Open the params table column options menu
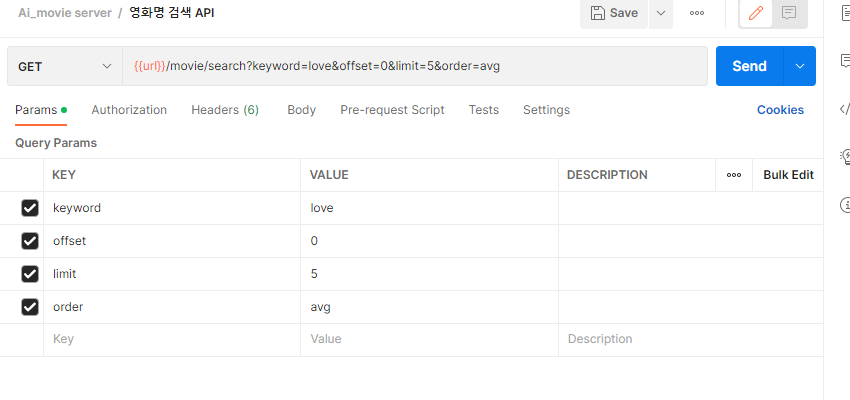This screenshot has width=850, height=400. point(734,175)
